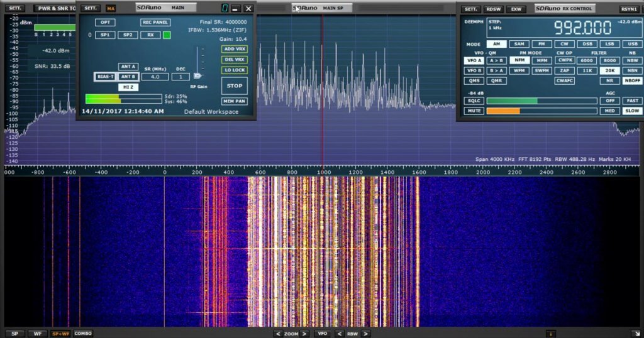The height and width of the screenshot is (338, 644).
Task: Enable LO LOCK
Action: pos(234,70)
